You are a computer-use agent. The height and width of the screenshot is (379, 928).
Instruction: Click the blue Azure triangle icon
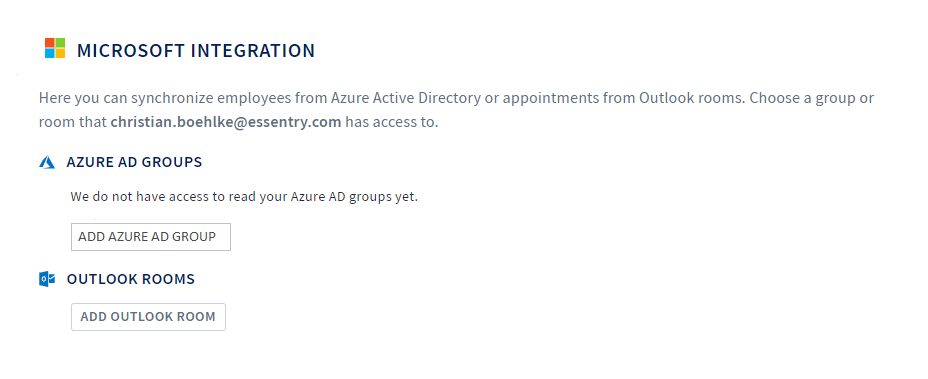pos(47,162)
